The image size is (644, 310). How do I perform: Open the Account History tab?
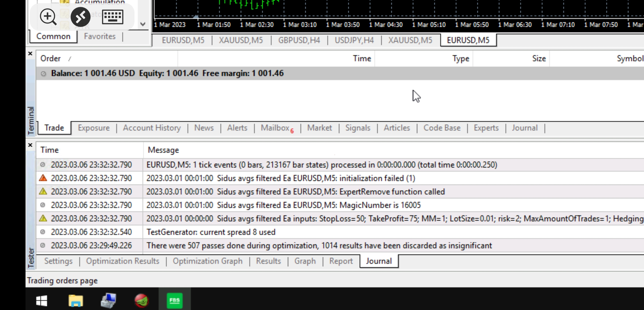coord(152,128)
